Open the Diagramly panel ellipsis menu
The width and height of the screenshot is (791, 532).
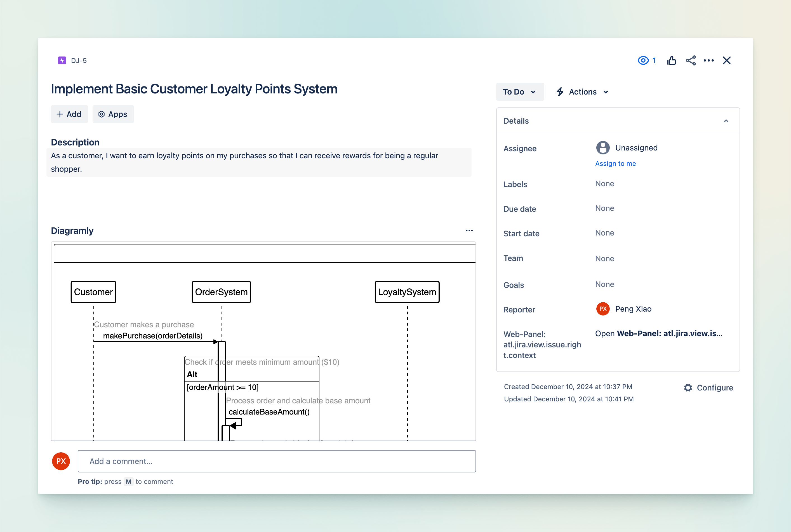pyautogui.click(x=469, y=231)
